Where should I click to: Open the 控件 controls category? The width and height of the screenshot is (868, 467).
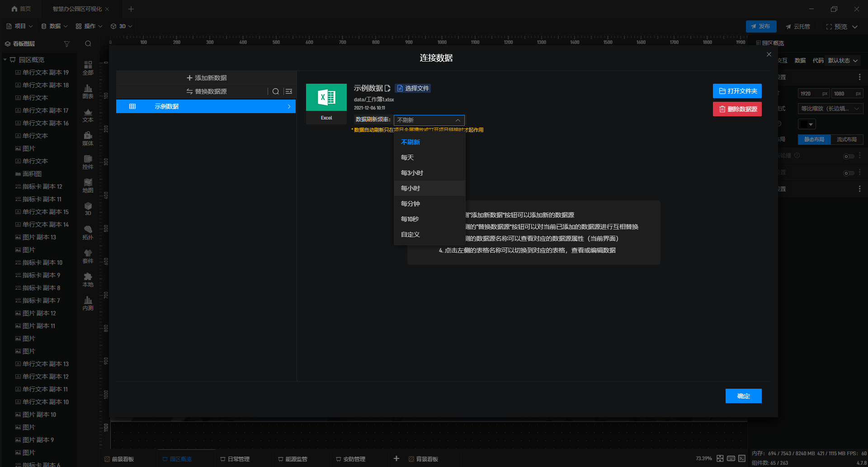click(x=88, y=162)
